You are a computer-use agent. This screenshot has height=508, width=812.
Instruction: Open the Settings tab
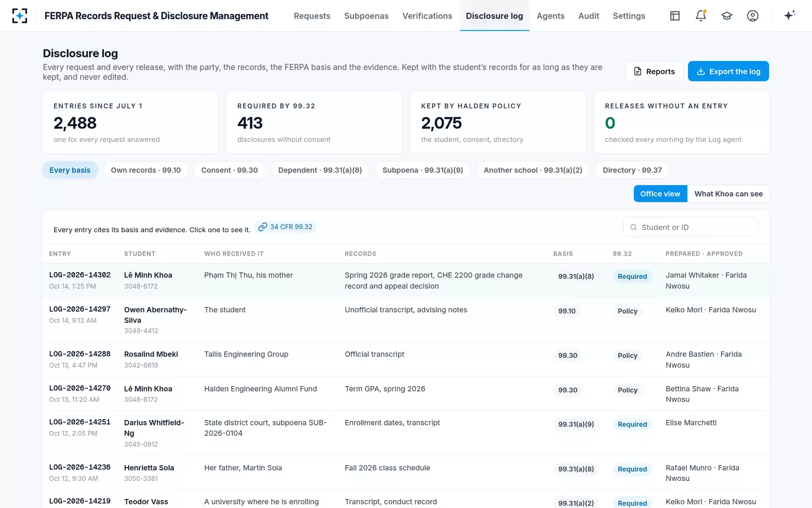629,16
